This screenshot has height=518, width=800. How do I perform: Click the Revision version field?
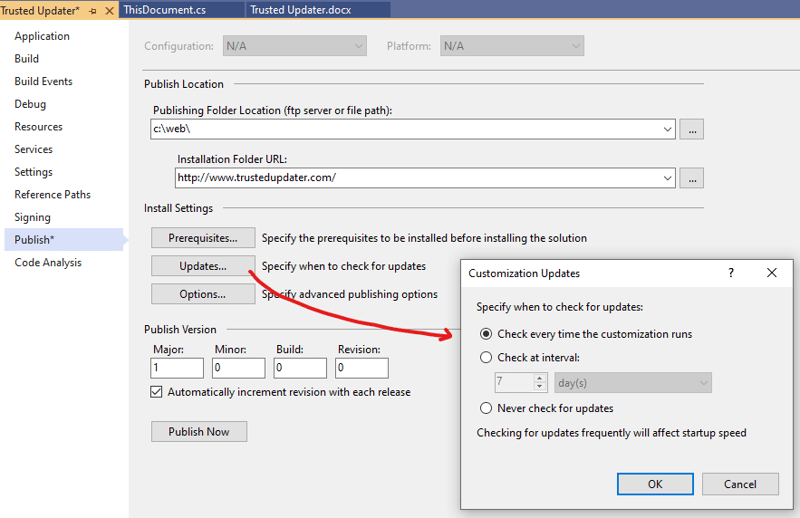coord(362,368)
